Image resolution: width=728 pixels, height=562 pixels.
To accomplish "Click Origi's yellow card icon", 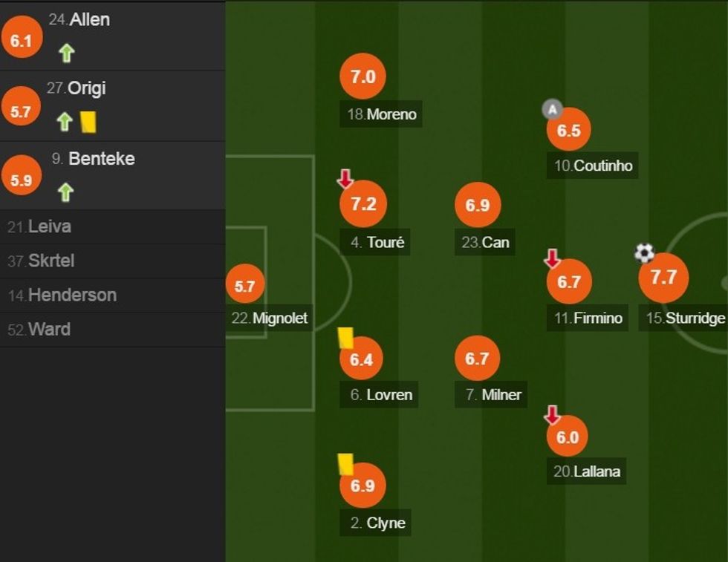I will click(88, 122).
